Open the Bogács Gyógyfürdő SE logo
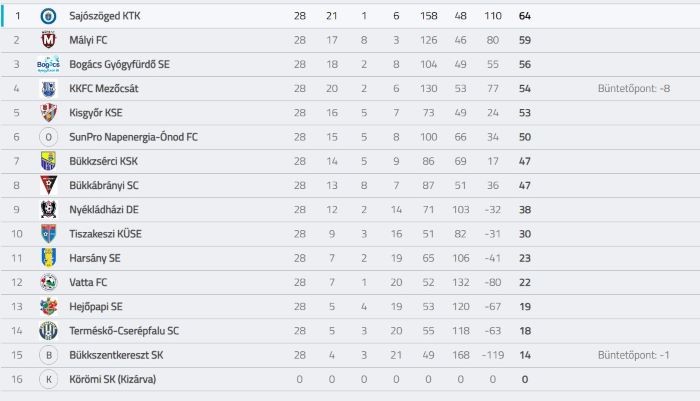700x401 pixels. tap(48, 64)
